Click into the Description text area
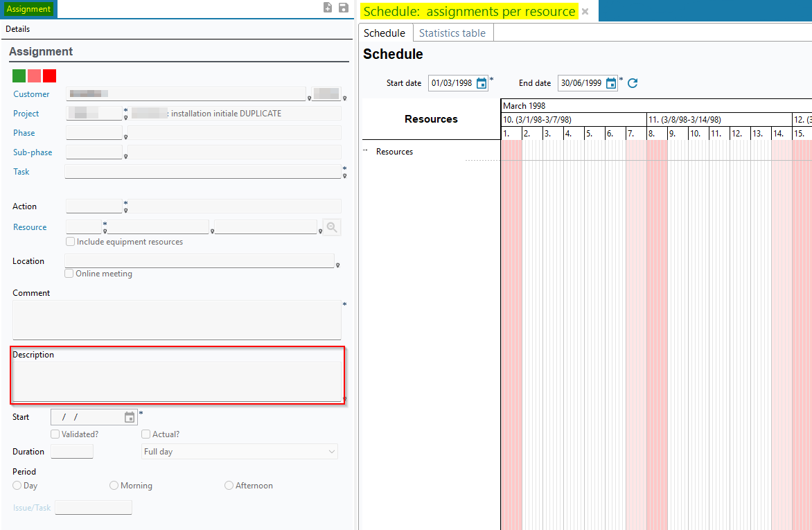The height and width of the screenshot is (530, 812). tap(177, 381)
